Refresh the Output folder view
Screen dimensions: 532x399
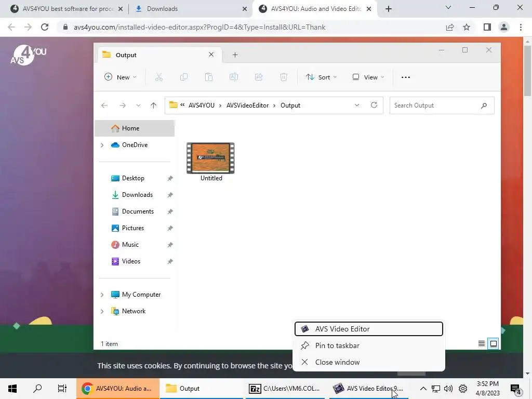(374, 105)
